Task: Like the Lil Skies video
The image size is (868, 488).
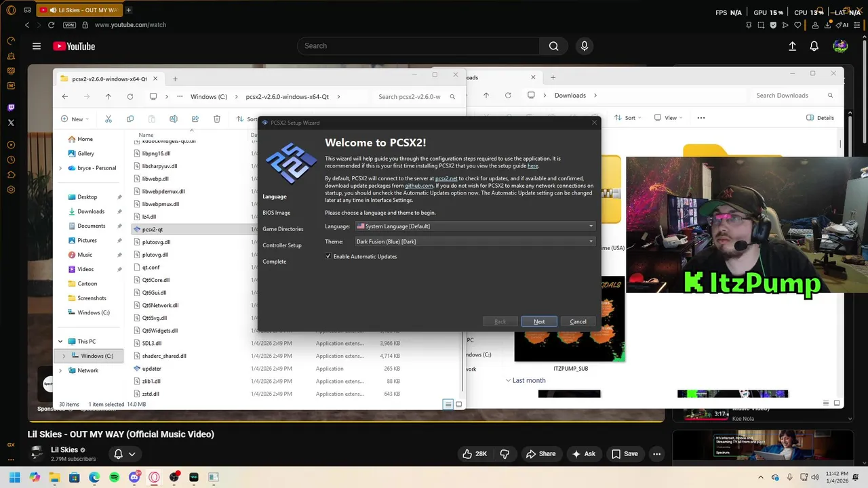Action: pyautogui.click(x=475, y=453)
